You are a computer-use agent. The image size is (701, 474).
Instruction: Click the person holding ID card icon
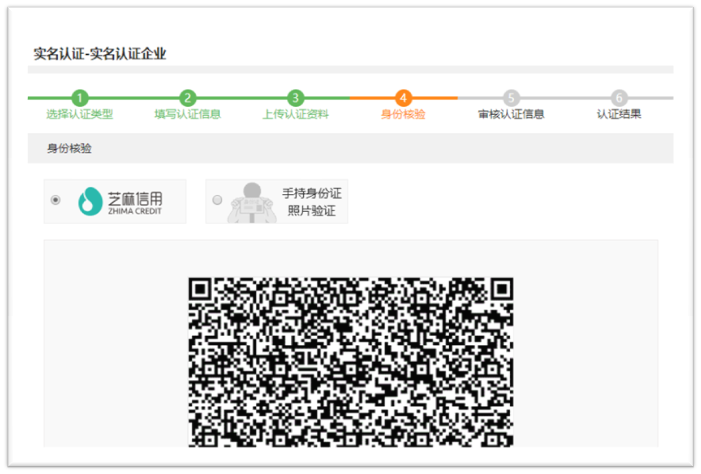pyautogui.click(x=252, y=202)
